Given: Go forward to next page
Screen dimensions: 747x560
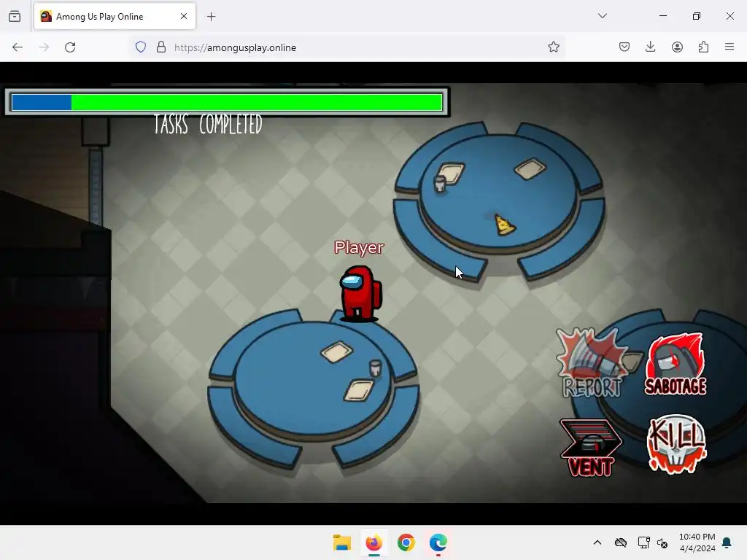Looking at the screenshot, I should 44,47.
